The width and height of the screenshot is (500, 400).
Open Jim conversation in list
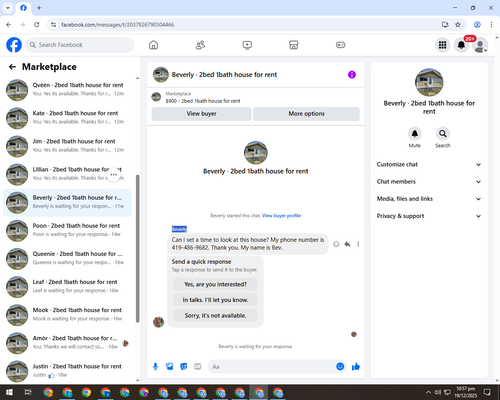click(68, 146)
